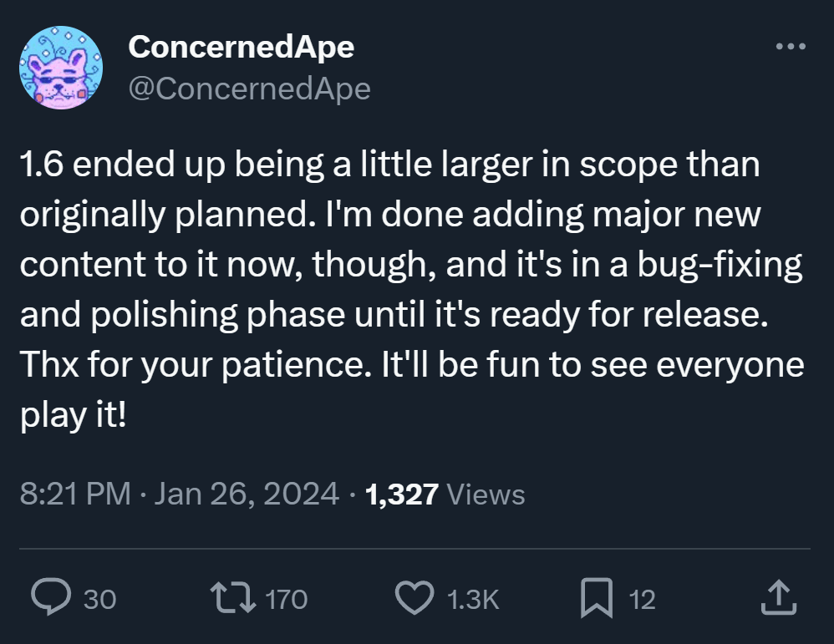
Task: Click the repost count showing 170
Action: [286, 599]
